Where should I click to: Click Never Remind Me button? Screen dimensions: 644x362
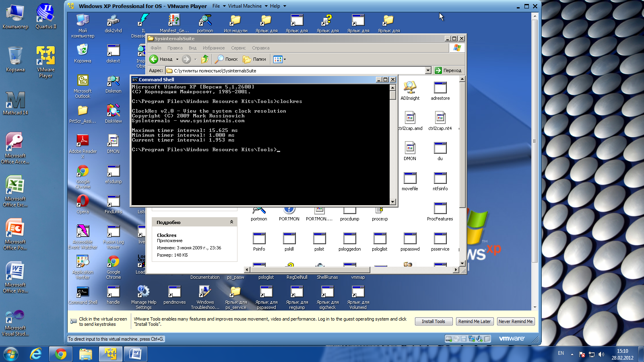click(516, 321)
